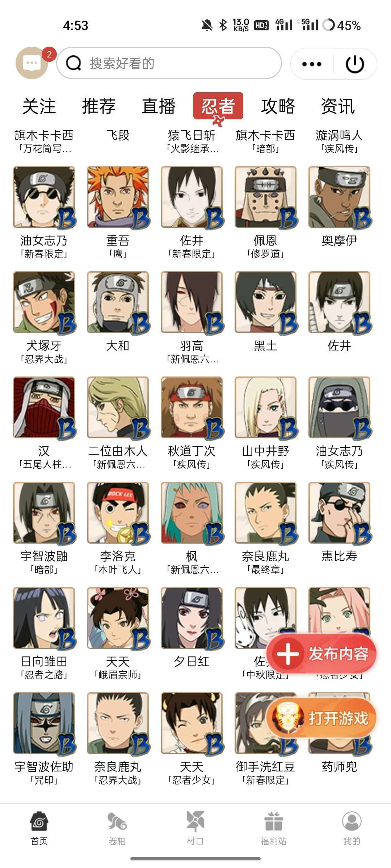Tap the power close icon
Viewport: 391px width, 868px height.
pos(354,64)
